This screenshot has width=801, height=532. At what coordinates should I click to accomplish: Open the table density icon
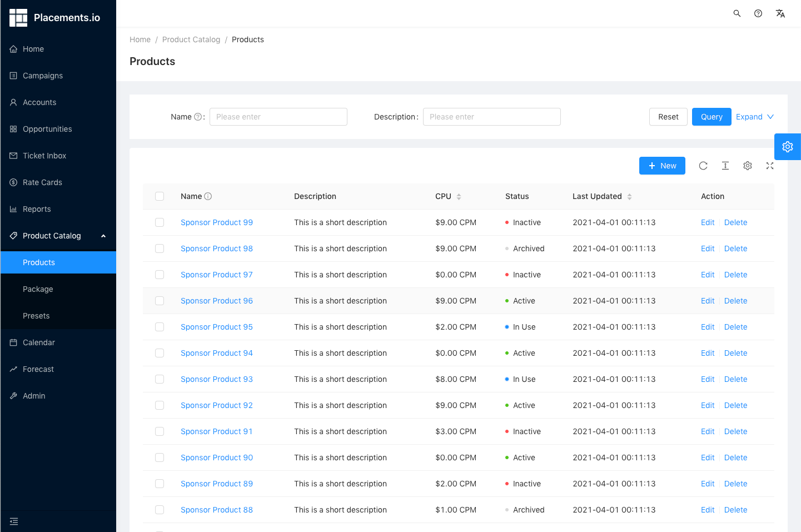725,166
